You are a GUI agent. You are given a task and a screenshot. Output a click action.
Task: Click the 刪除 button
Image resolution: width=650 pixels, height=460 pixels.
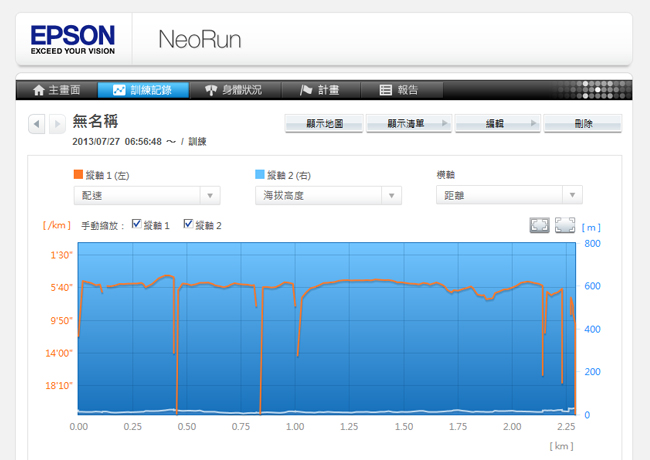583,123
